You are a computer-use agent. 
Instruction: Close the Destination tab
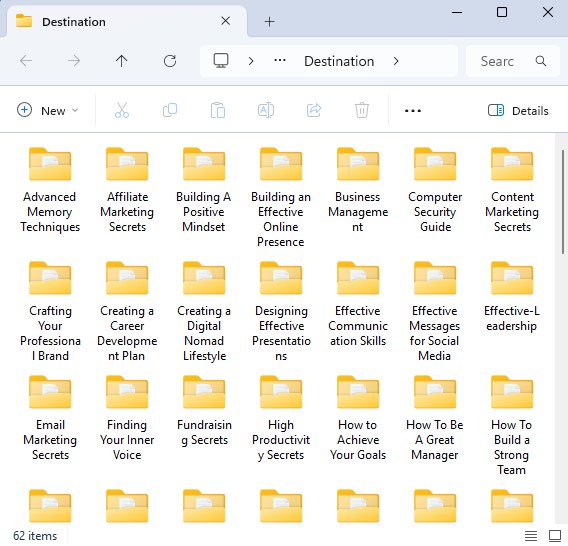tap(226, 21)
